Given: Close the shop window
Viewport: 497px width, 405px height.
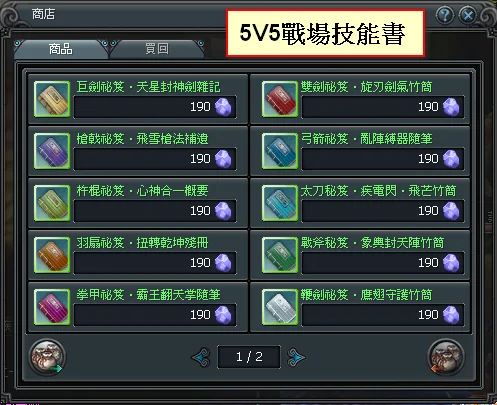Looking at the screenshot, I should tap(468, 15).
